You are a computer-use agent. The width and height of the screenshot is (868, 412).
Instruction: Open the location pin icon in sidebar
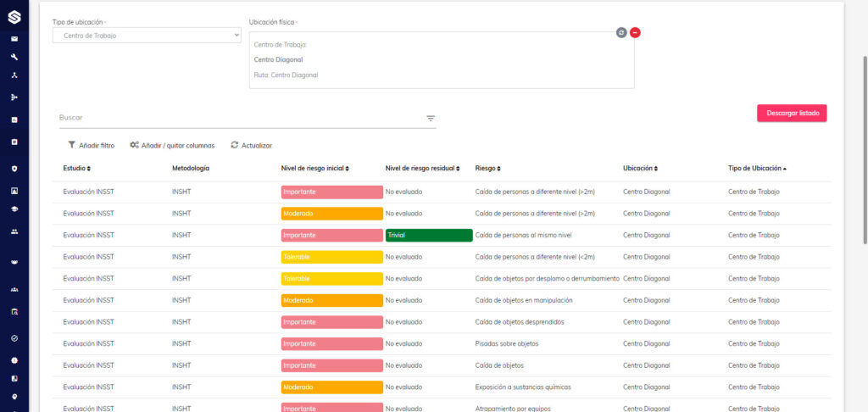point(14,397)
